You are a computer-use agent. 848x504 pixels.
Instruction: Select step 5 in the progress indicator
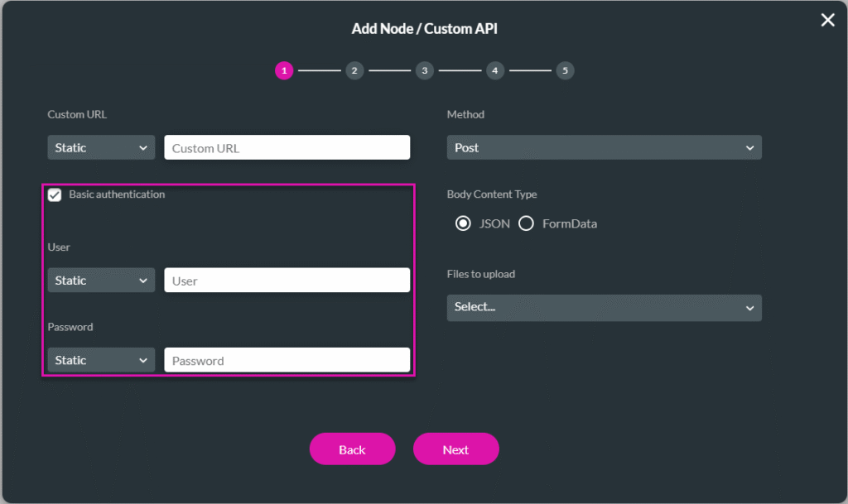point(566,70)
